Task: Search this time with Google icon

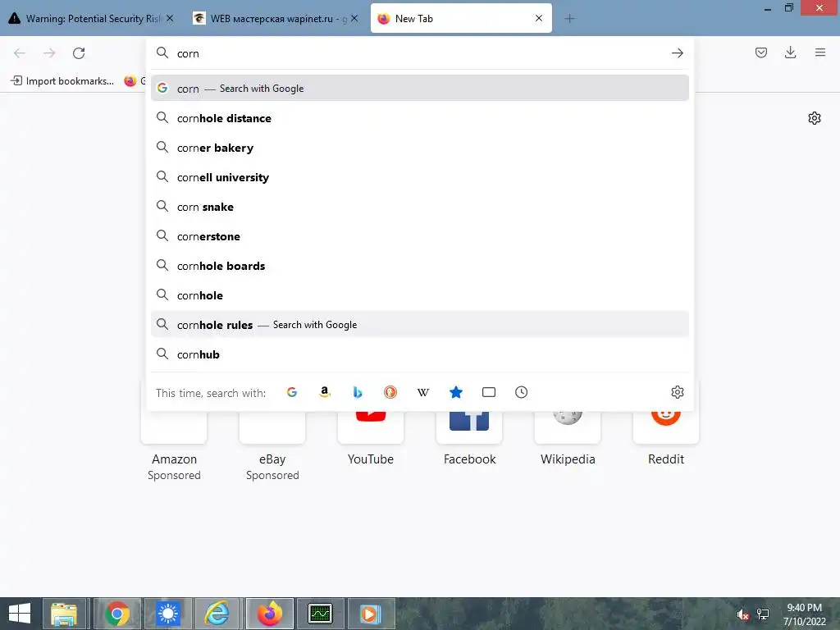Action: click(292, 392)
